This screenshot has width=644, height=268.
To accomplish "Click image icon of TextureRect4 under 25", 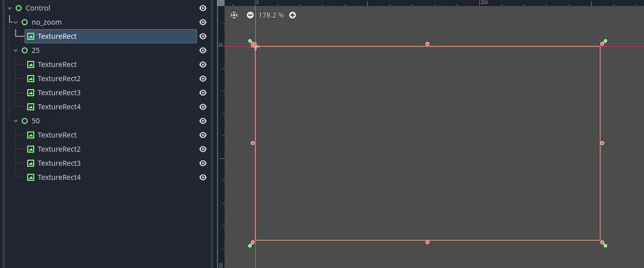I will [31, 107].
